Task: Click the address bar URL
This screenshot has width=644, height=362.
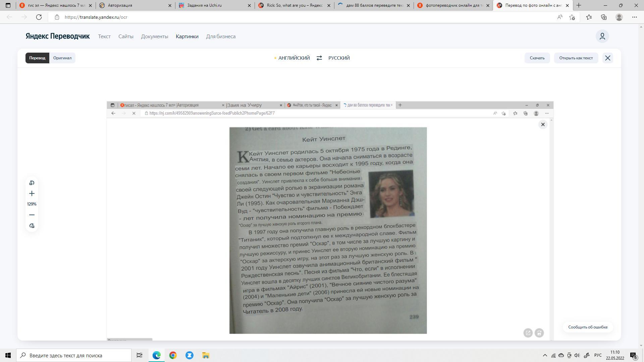Action: 96,17
